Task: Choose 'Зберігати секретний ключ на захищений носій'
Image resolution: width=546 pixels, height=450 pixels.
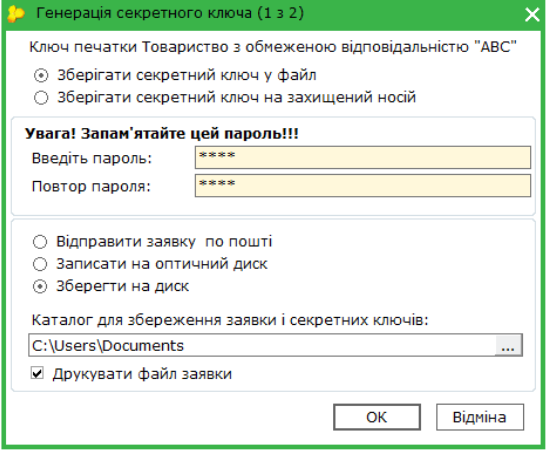Action: click(41, 98)
